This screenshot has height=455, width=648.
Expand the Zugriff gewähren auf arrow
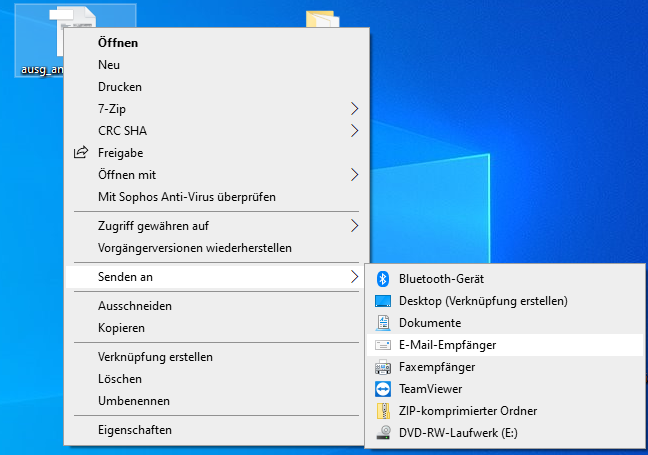[x=354, y=226]
